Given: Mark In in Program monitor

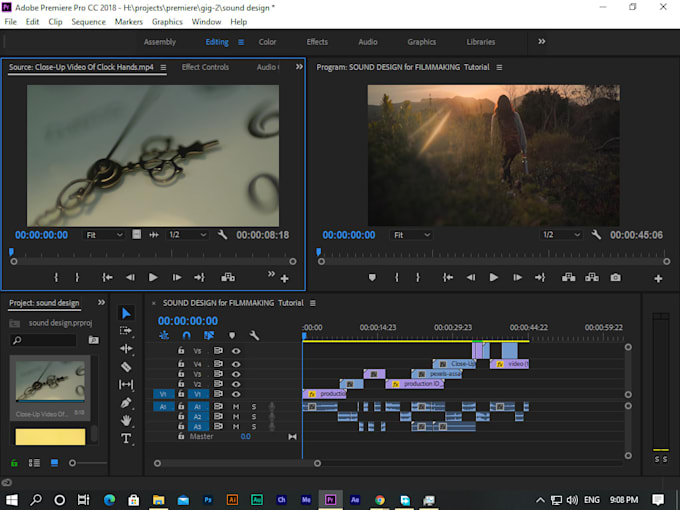Looking at the screenshot, I should tap(396, 278).
